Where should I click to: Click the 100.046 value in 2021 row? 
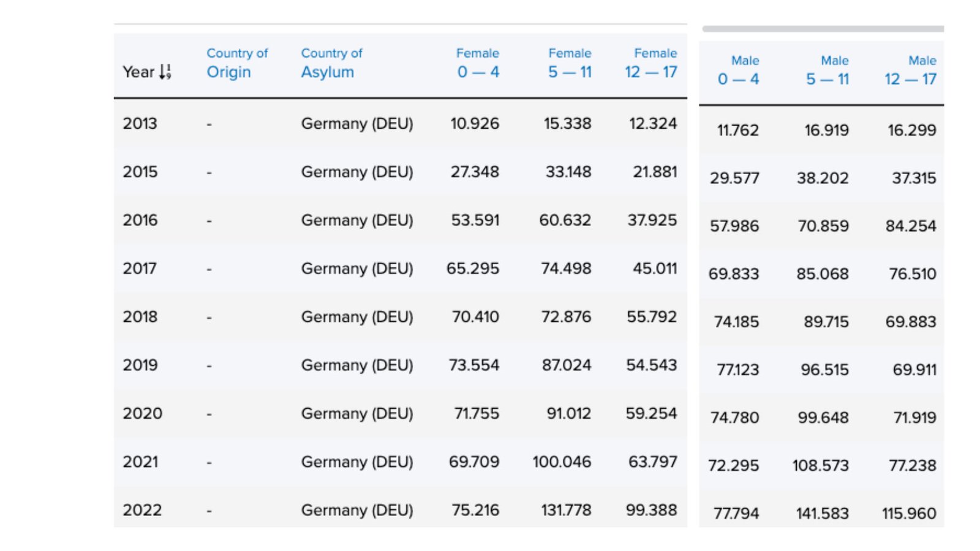[562, 462]
